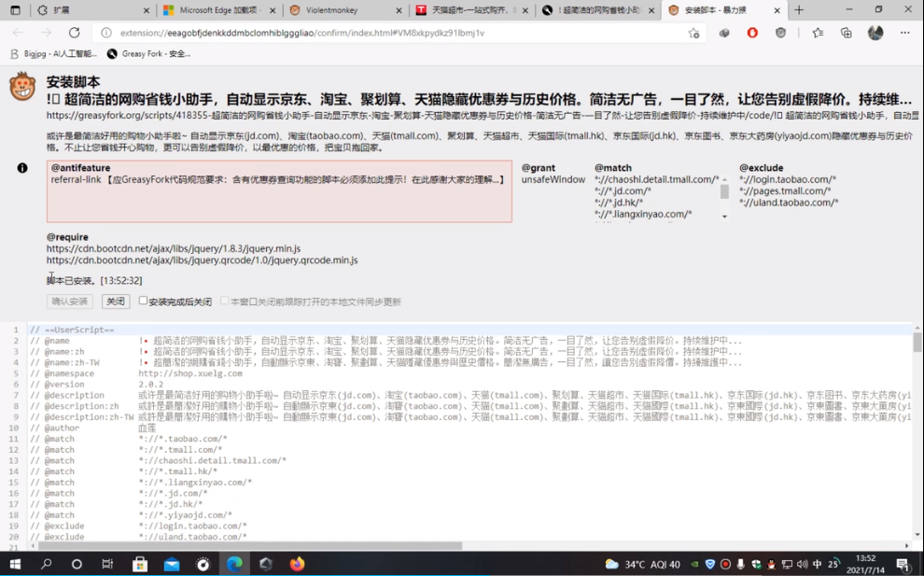This screenshot has height=576, width=924.
Task: Click the @match list scrollbar thumb
Action: click(725, 191)
